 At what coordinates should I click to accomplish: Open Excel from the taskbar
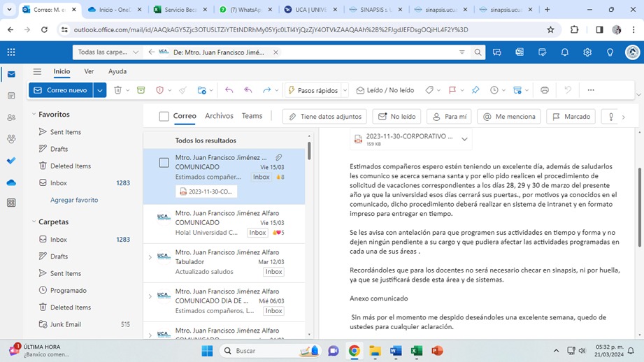click(417, 351)
